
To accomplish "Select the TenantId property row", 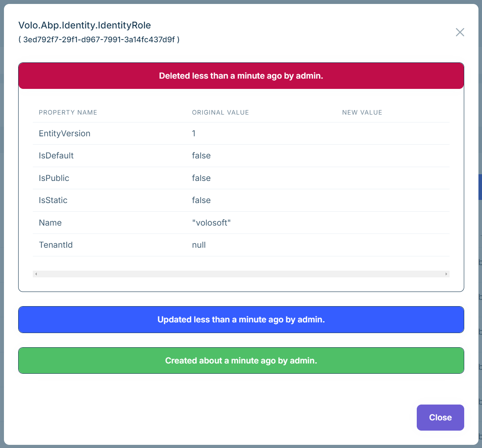I will (55, 245).
